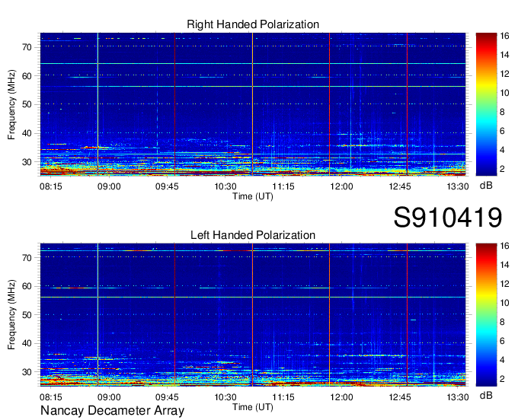Click the 09:00 tick label on bottom plot
This screenshot has width=518, height=420.
[x=109, y=397]
